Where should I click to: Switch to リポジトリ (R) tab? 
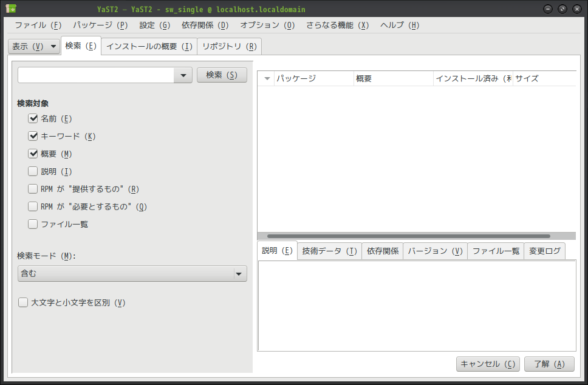(229, 47)
